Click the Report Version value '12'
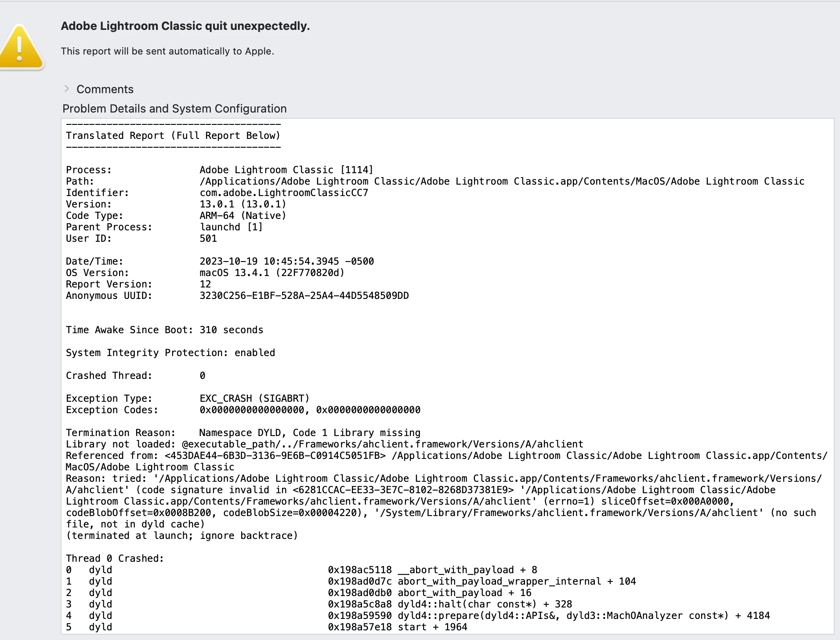This screenshot has height=640, width=840. click(x=205, y=284)
